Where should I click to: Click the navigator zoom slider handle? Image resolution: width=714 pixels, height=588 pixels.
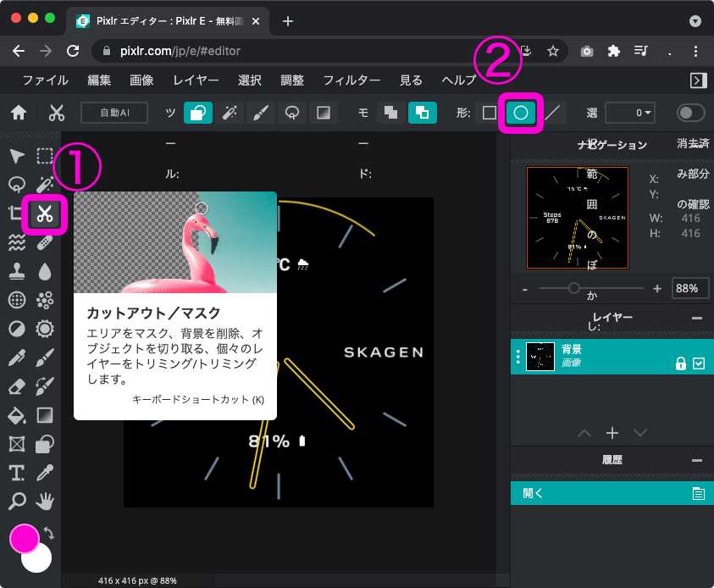573,288
